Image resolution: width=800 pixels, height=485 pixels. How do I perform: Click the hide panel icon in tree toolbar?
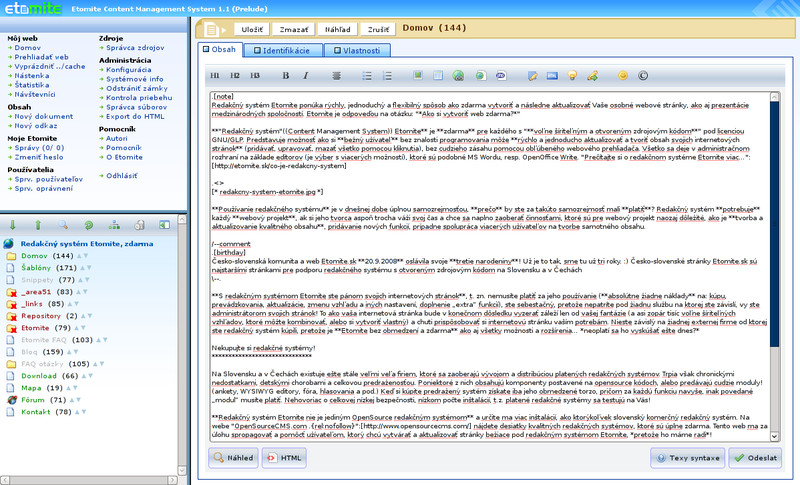coord(164,225)
